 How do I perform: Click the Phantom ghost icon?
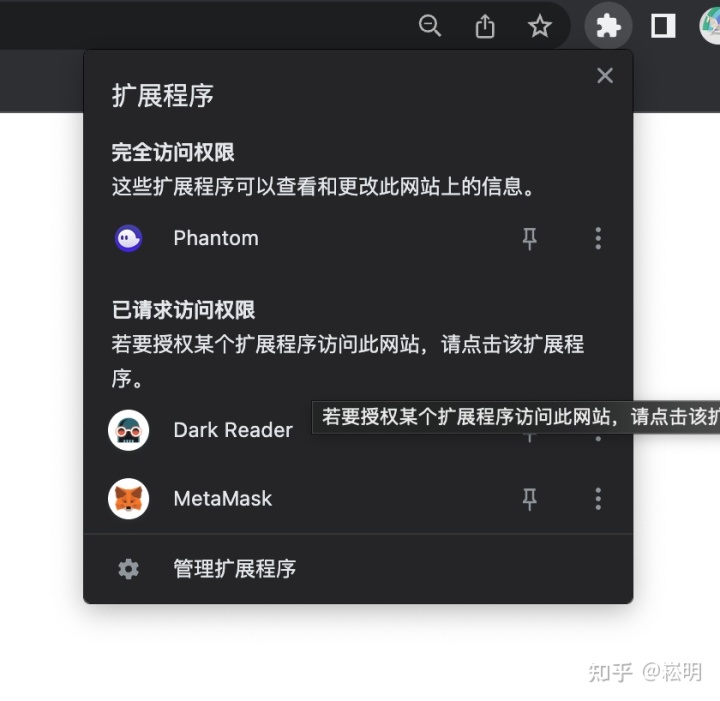(x=128, y=238)
